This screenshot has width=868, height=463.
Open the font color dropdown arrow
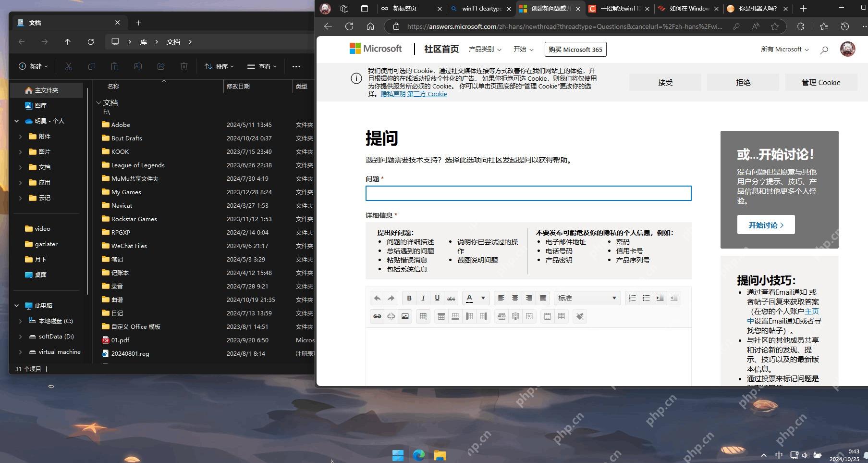483,298
